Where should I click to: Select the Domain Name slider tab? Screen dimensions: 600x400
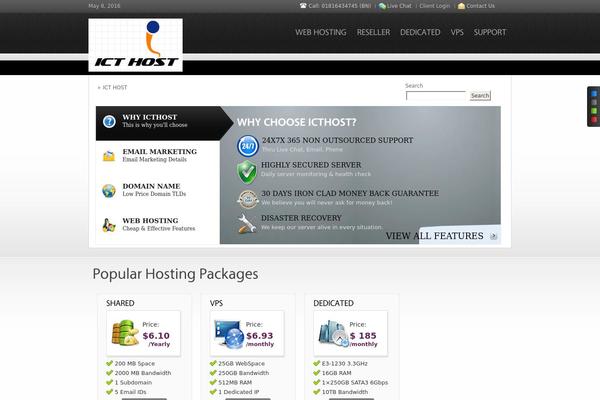(158, 190)
